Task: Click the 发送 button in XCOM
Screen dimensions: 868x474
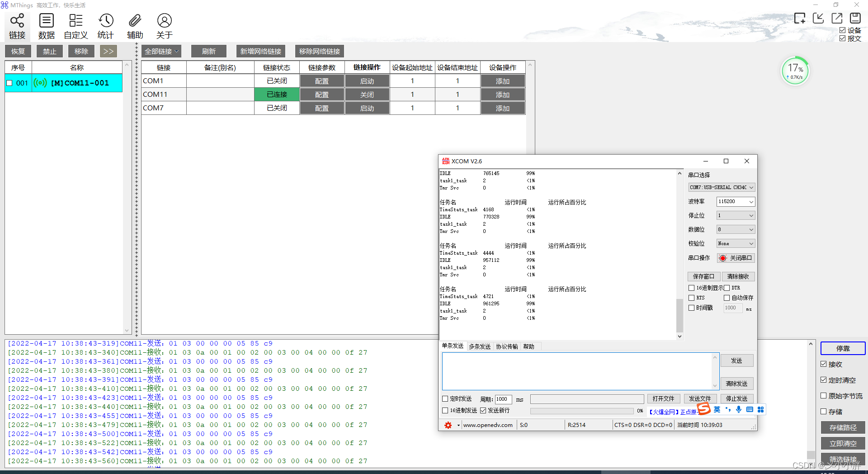Action: [x=737, y=360]
